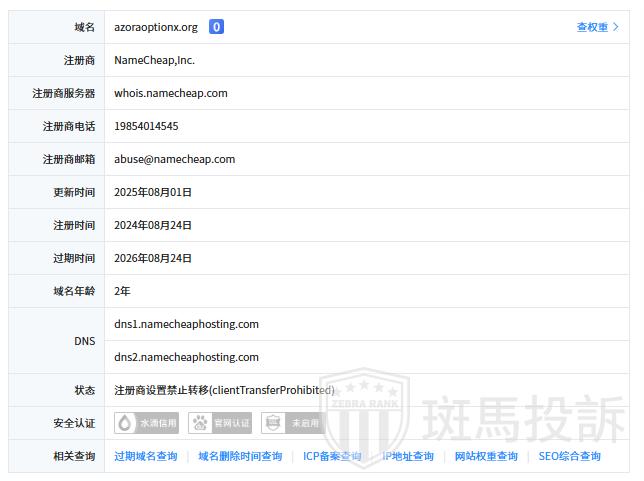644x481 pixels.
Task: Click whois.namecheap.com registrar server text
Action: click(x=171, y=93)
